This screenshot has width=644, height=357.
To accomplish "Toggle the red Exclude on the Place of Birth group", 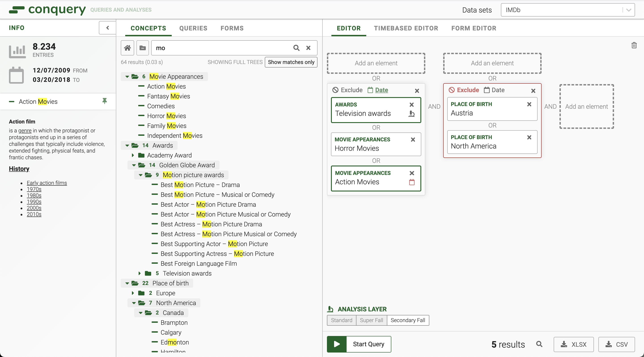I will pyautogui.click(x=464, y=90).
